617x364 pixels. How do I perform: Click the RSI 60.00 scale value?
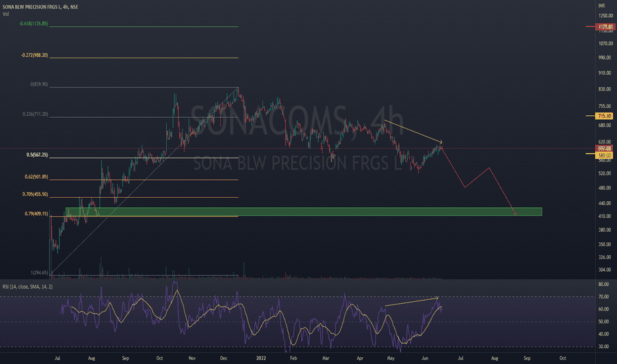(x=604, y=309)
